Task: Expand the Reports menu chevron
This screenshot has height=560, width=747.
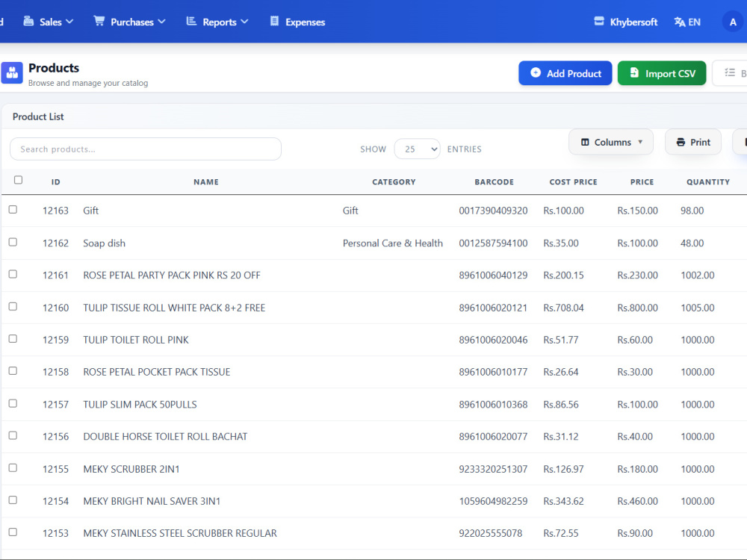Action: point(244,22)
